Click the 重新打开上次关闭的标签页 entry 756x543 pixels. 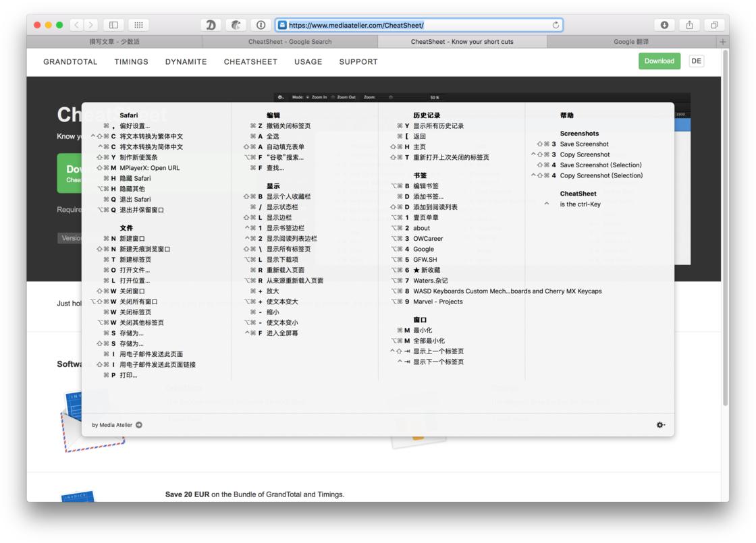pyautogui.click(x=451, y=158)
